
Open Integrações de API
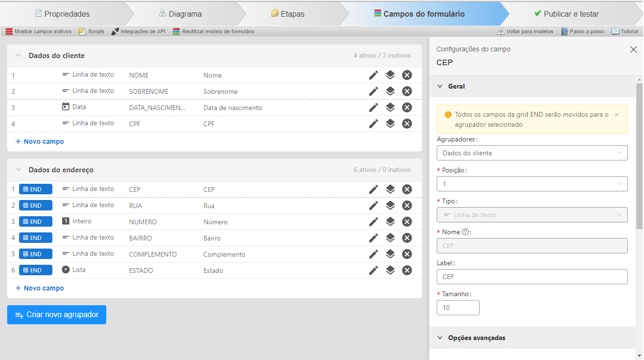[x=139, y=31]
